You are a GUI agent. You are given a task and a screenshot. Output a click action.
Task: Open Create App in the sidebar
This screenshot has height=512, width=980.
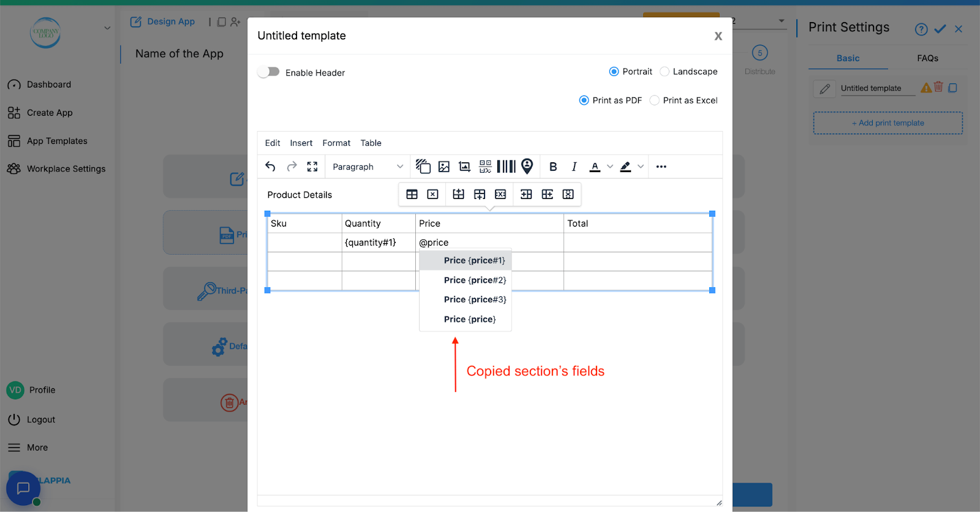point(40,113)
